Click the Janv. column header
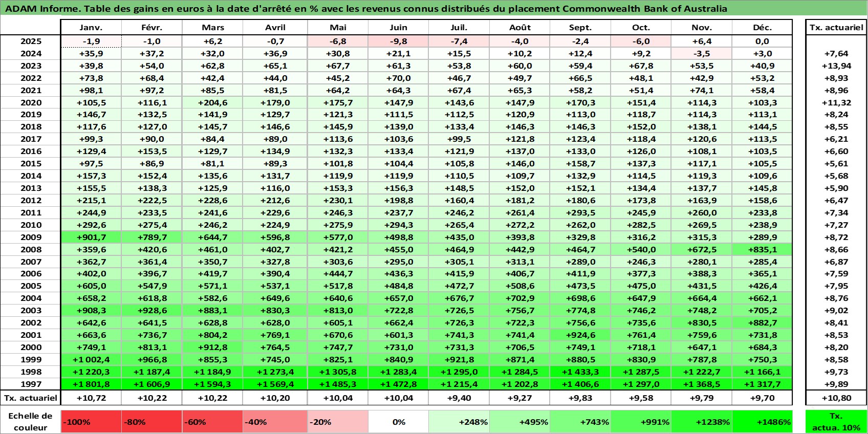Screen dimensions: 868x434 click(91, 28)
